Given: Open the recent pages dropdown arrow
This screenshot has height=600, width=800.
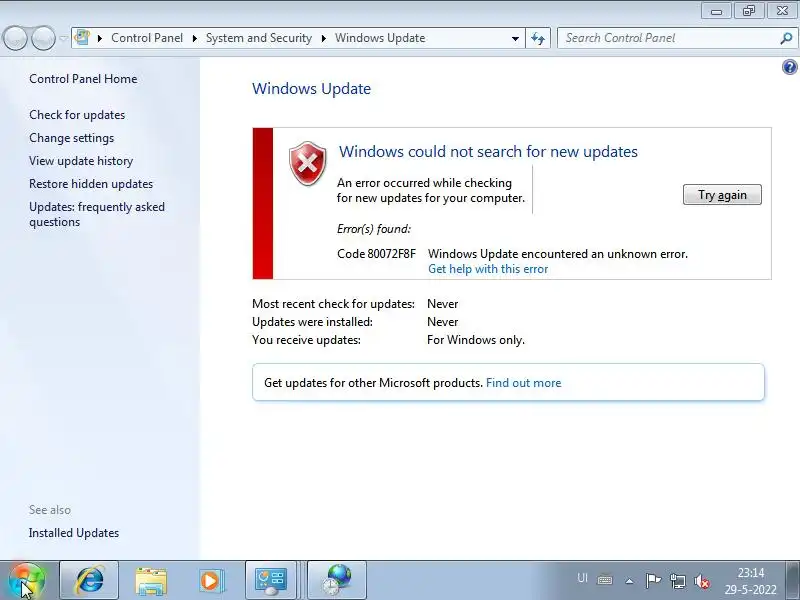Looking at the screenshot, I should [63, 38].
